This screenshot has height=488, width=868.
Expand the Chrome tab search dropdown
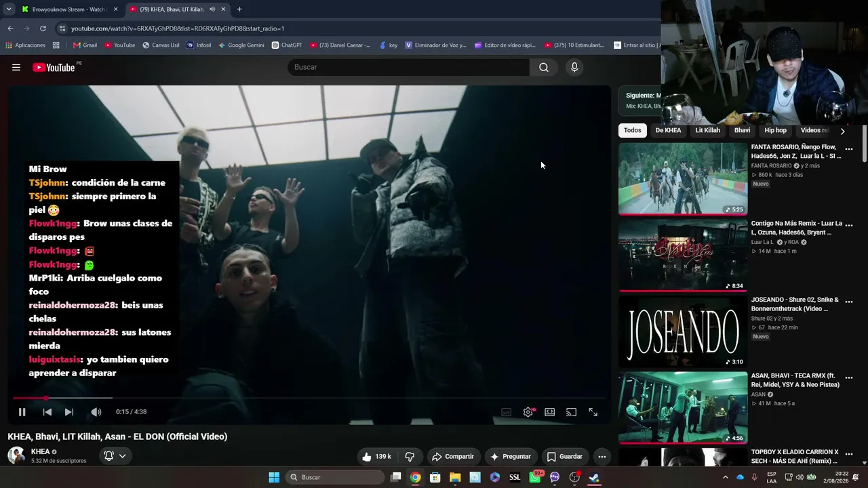[x=9, y=9]
